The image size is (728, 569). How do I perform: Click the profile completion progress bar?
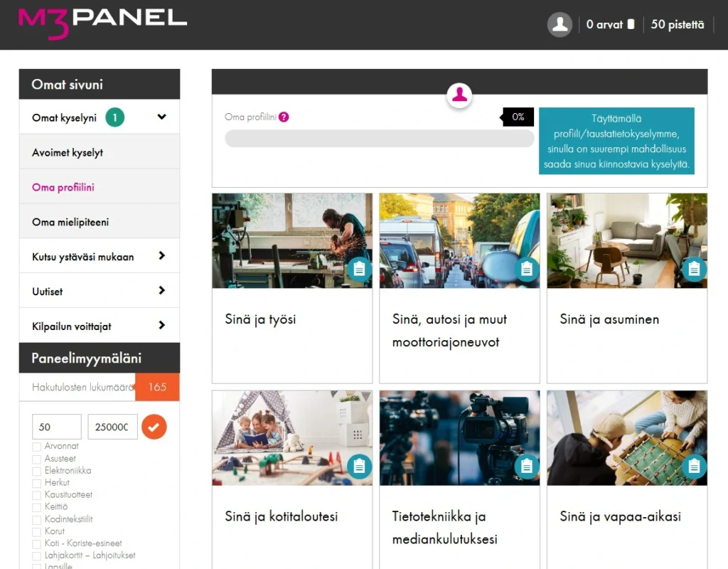click(x=380, y=139)
